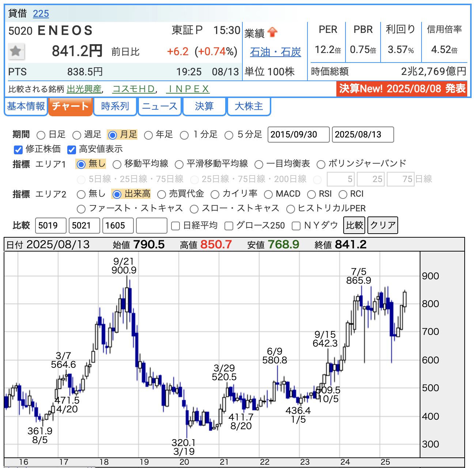Screen dimensions: 476x468
Task: Toggle the グロース250 comparison checkbox
Action: pyautogui.click(x=229, y=226)
